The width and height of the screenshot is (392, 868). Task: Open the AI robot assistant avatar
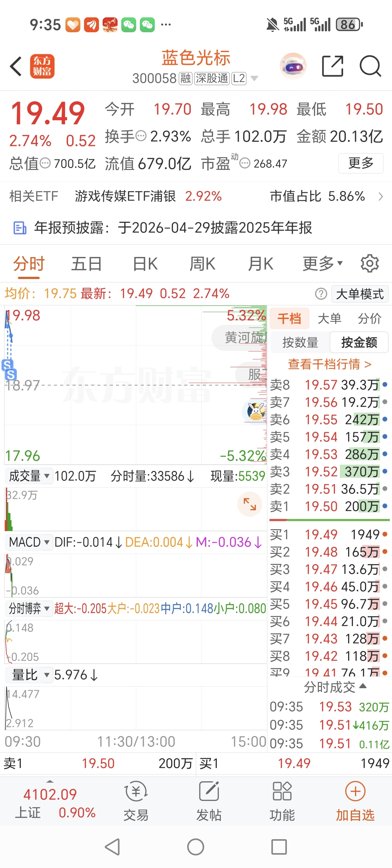pyautogui.click(x=293, y=66)
